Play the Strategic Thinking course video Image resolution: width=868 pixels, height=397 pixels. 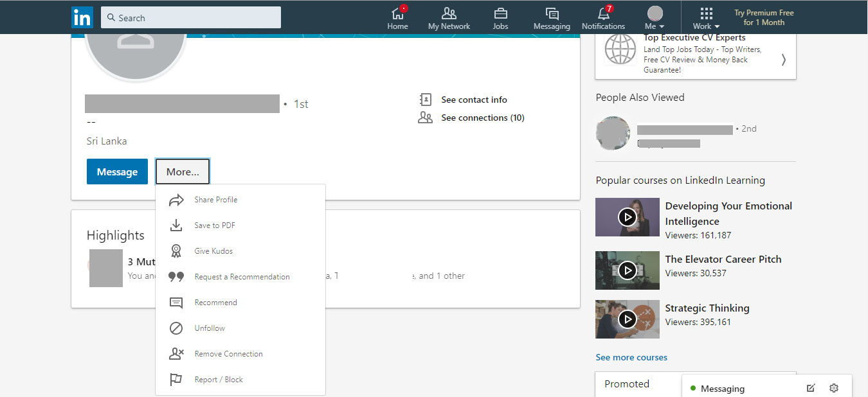(627, 319)
